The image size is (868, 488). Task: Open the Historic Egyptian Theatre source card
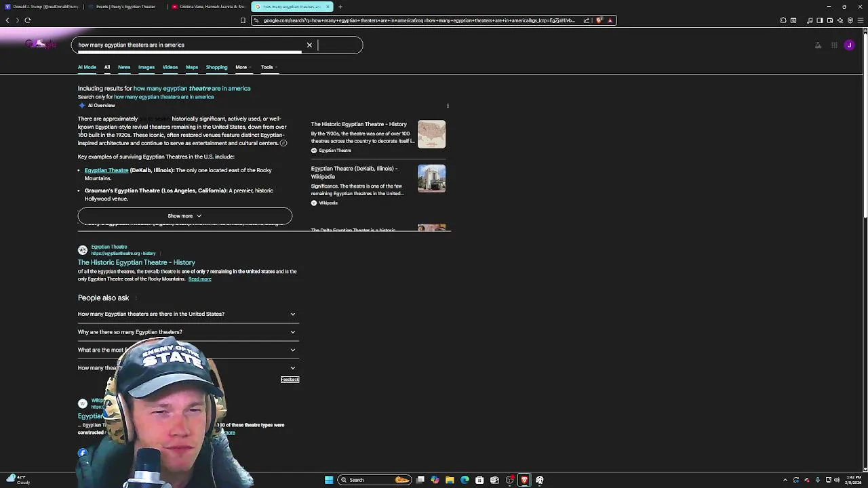tap(378, 136)
